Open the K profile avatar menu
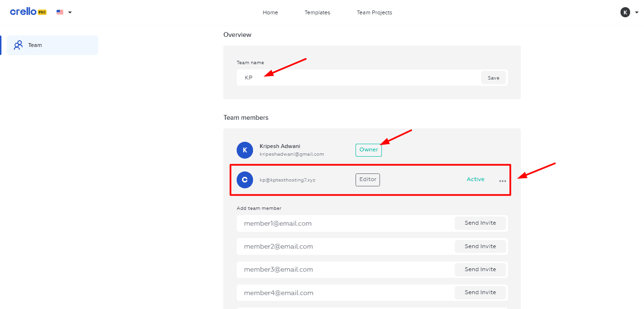This screenshot has height=309, width=644. tap(625, 12)
